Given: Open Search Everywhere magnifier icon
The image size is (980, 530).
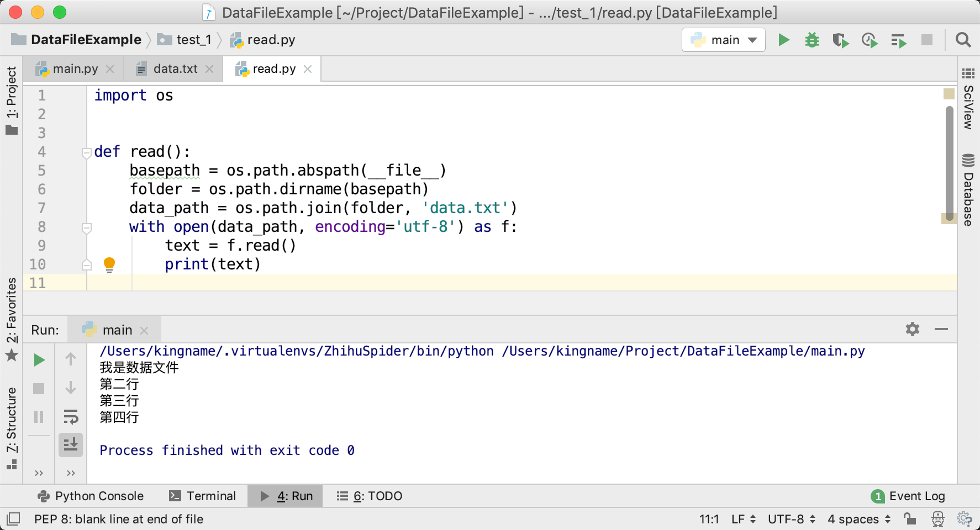Looking at the screenshot, I should point(963,40).
